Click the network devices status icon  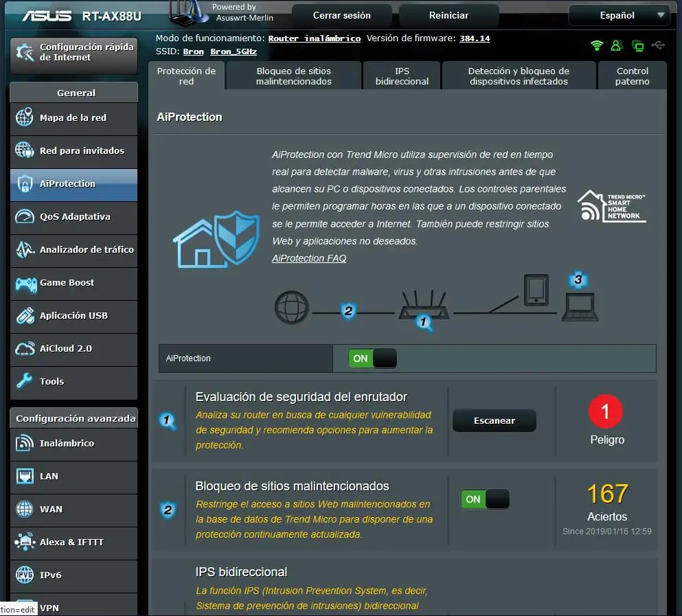point(637,46)
